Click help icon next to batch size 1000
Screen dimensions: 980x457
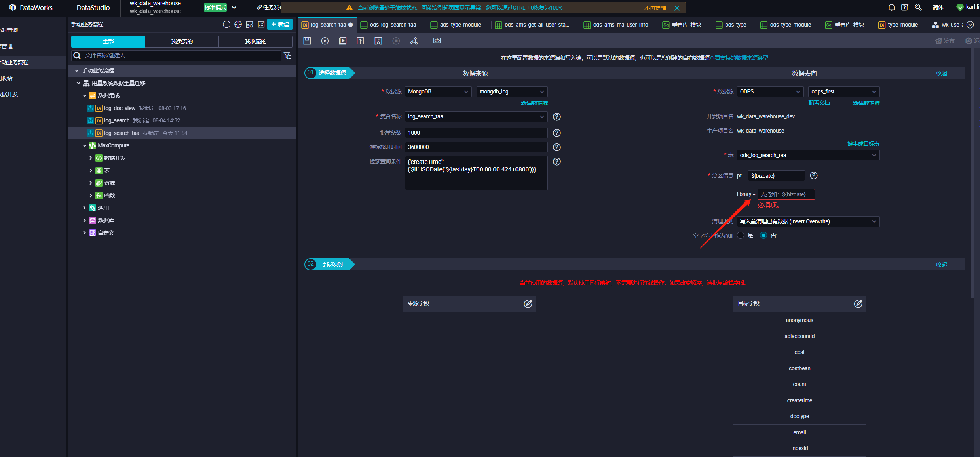pyautogui.click(x=557, y=133)
